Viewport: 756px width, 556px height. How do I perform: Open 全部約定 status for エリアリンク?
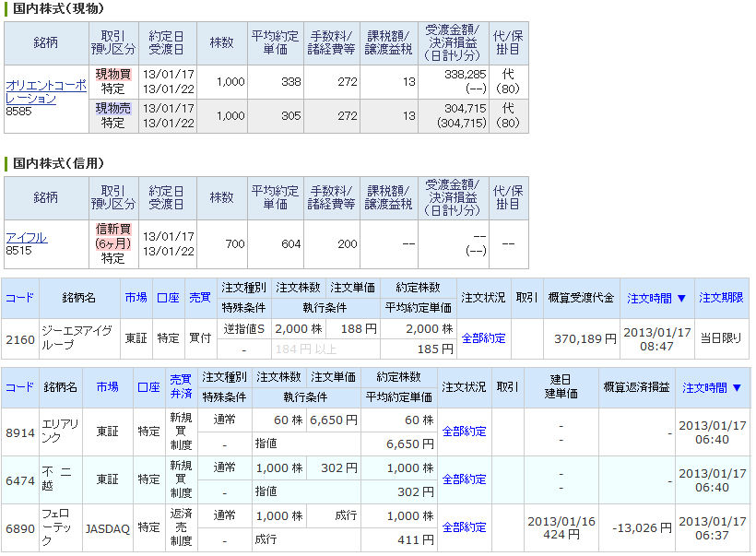(x=465, y=432)
